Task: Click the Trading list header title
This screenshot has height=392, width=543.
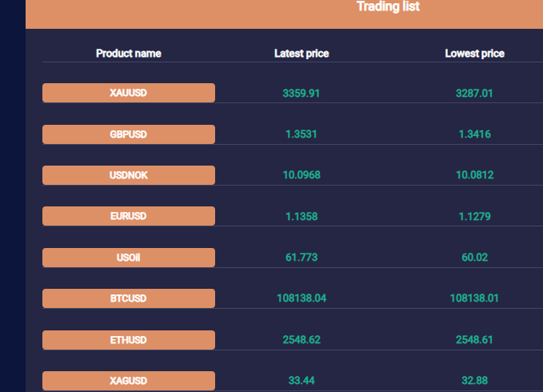Action: point(388,7)
